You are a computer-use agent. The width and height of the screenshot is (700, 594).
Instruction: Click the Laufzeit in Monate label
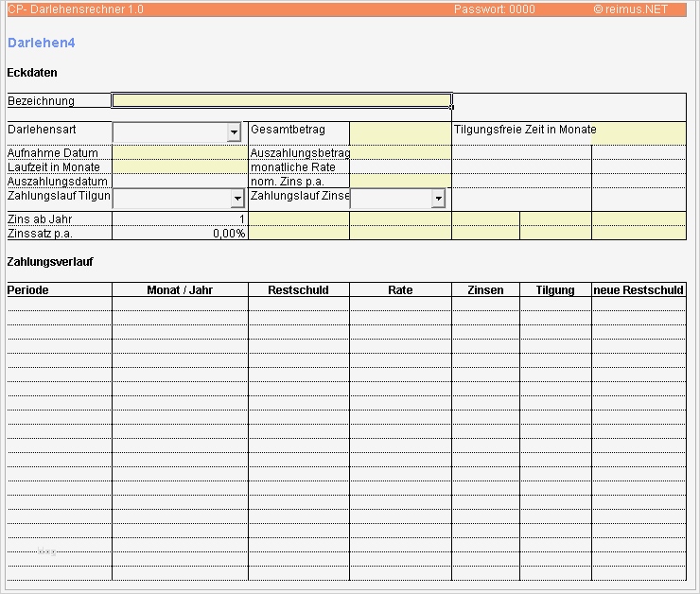pyautogui.click(x=54, y=166)
